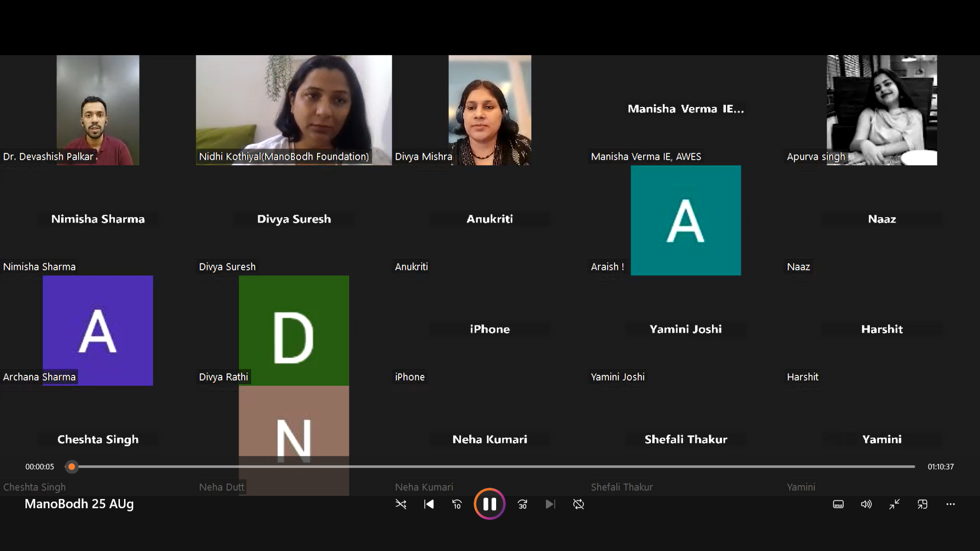Click the green Divya Rathi avatar

point(294,331)
